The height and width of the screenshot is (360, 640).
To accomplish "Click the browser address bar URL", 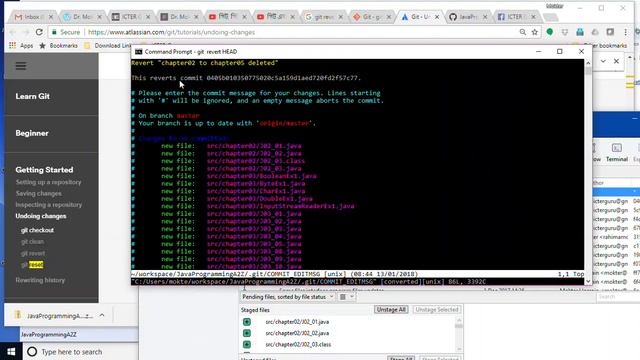I will (171, 32).
